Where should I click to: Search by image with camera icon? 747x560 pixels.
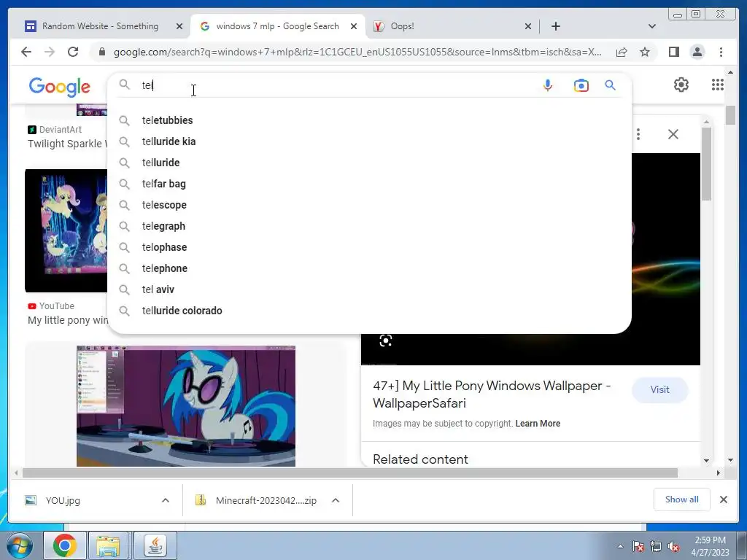click(x=581, y=86)
